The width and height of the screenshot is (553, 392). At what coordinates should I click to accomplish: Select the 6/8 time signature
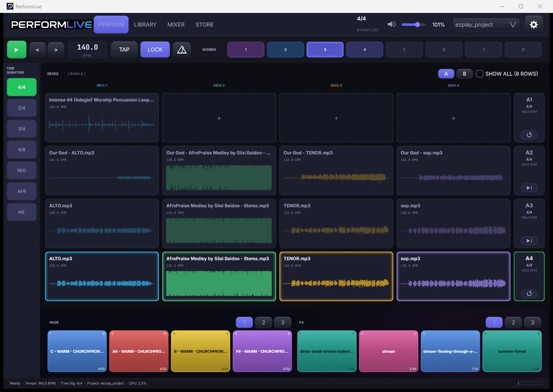click(22, 150)
